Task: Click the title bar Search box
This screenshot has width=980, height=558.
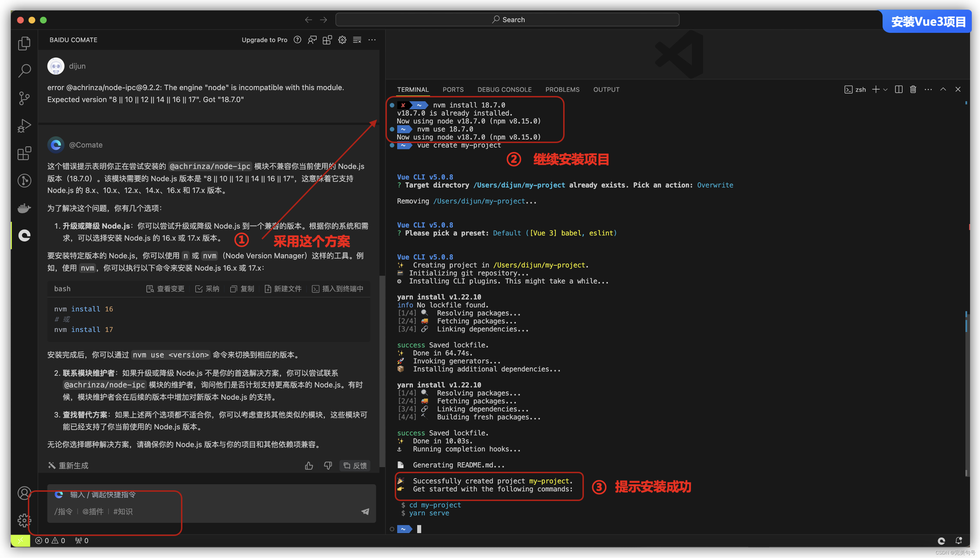Action: click(507, 20)
